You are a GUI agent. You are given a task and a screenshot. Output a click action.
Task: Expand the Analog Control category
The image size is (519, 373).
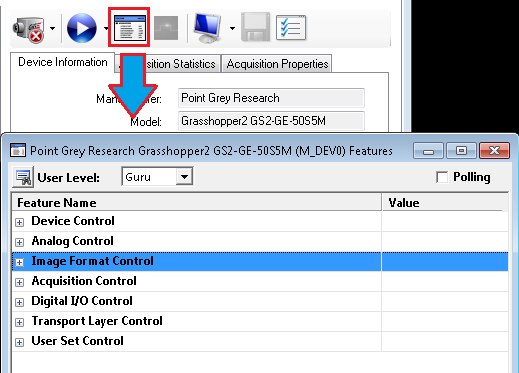click(x=20, y=242)
